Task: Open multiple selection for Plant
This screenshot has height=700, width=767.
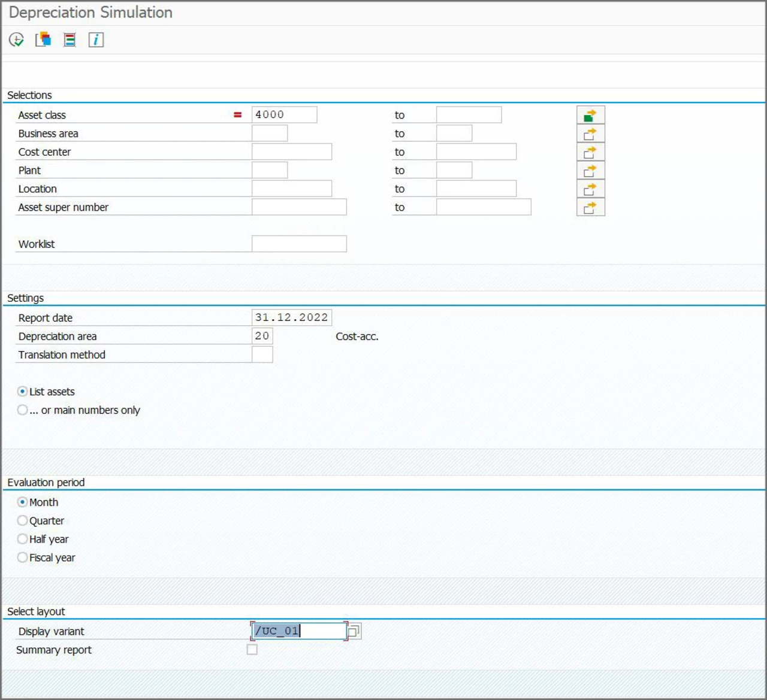Action: [x=590, y=169]
